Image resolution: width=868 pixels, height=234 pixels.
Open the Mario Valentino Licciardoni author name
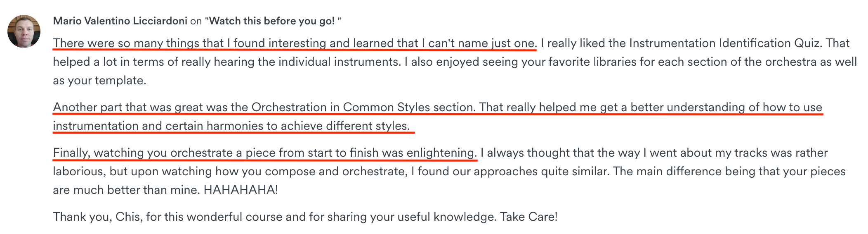tap(120, 21)
